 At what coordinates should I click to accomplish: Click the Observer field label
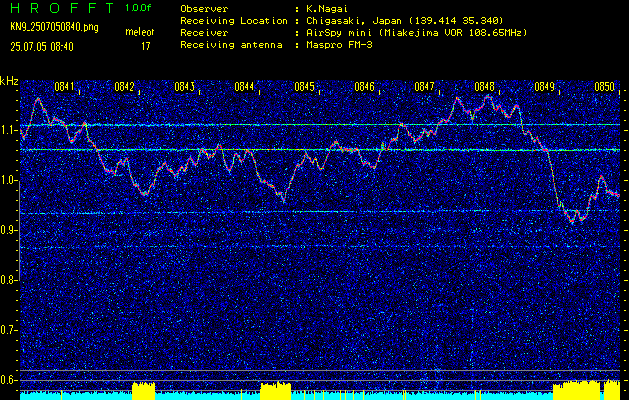[x=204, y=9]
